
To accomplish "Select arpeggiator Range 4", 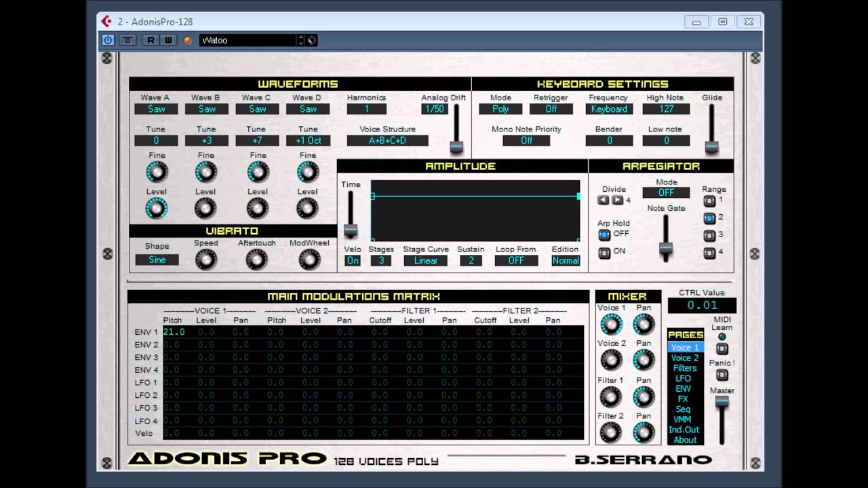I will (709, 253).
